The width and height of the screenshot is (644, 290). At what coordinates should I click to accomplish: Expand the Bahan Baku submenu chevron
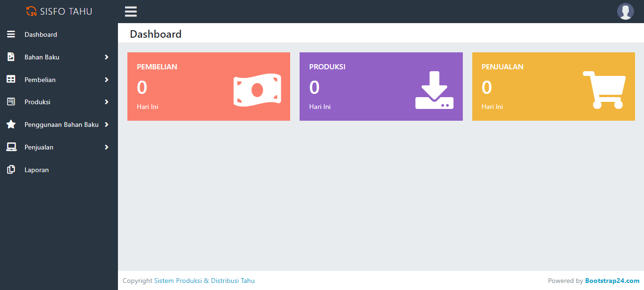[107, 57]
